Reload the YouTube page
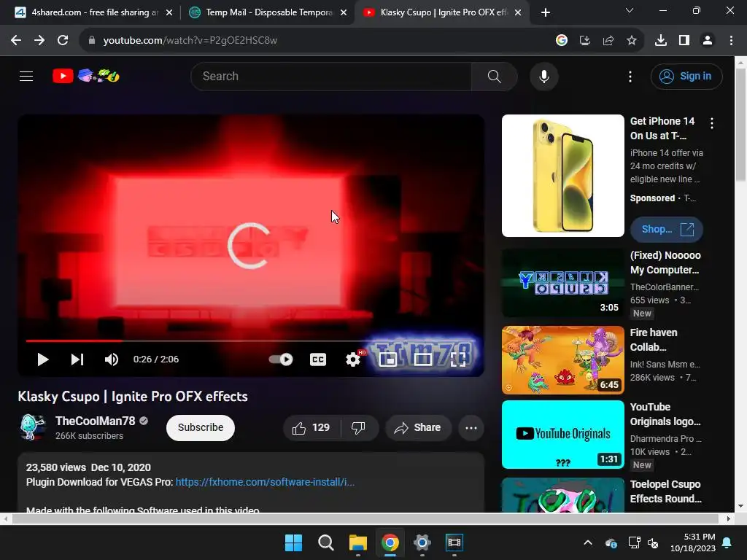The image size is (747, 560). click(x=63, y=41)
